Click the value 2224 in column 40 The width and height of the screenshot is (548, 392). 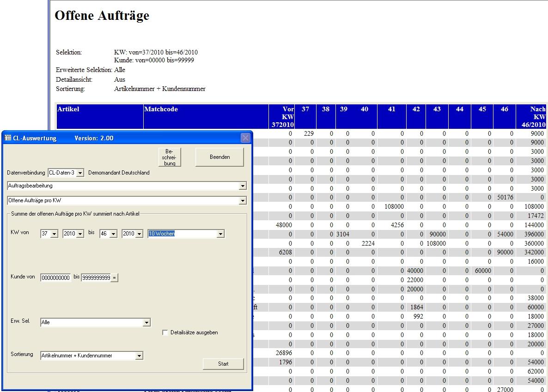coord(368,243)
